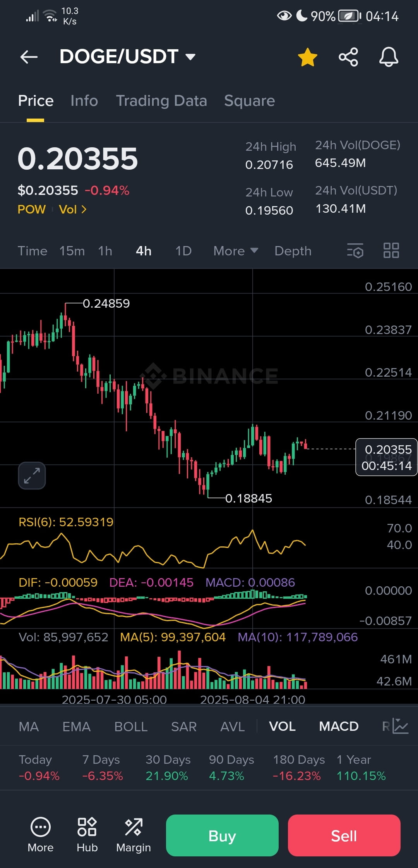Viewport: 418px width, 868px height.
Task: Click the 7 Days -6.35% performance
Action: pos(102,768)
